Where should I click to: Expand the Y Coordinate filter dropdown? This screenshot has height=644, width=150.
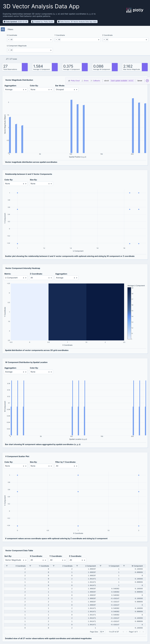[x=99, y=40]
